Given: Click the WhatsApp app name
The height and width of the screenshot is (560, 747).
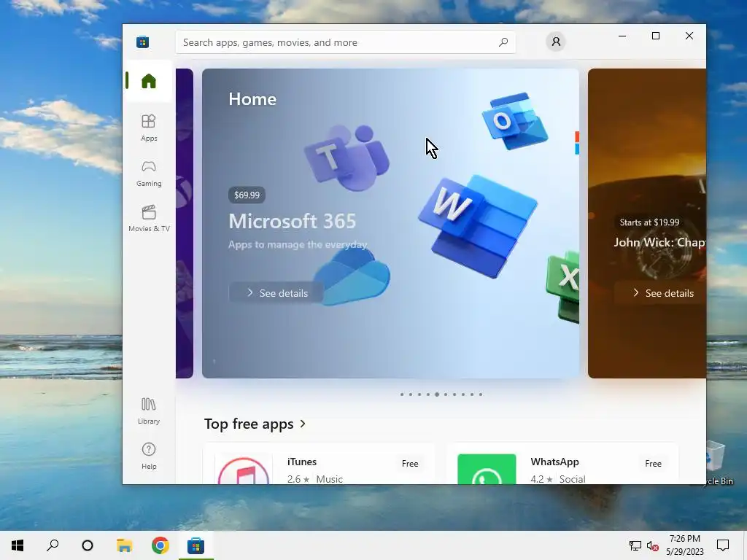Looking at the screenshot, I should [554, 462].
